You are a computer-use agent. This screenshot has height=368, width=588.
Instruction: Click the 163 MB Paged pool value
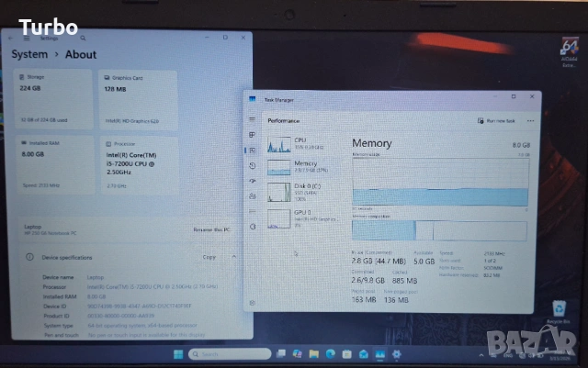click(x=364, y=300)
